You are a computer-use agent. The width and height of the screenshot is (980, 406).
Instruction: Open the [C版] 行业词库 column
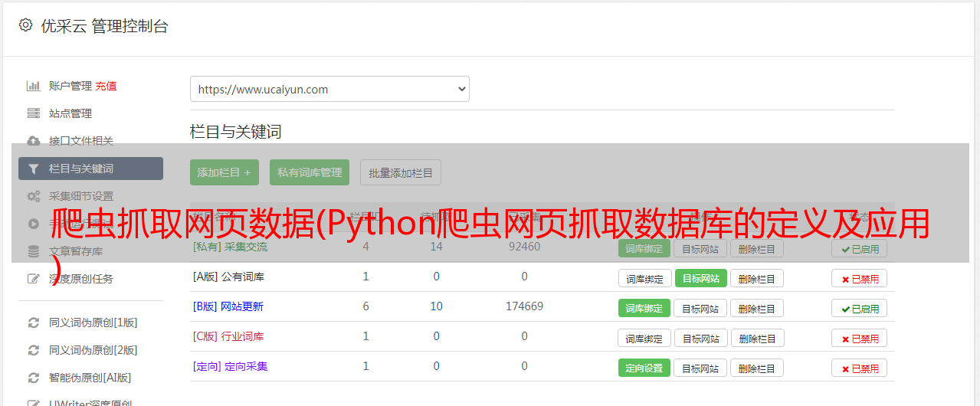[228, 336]
